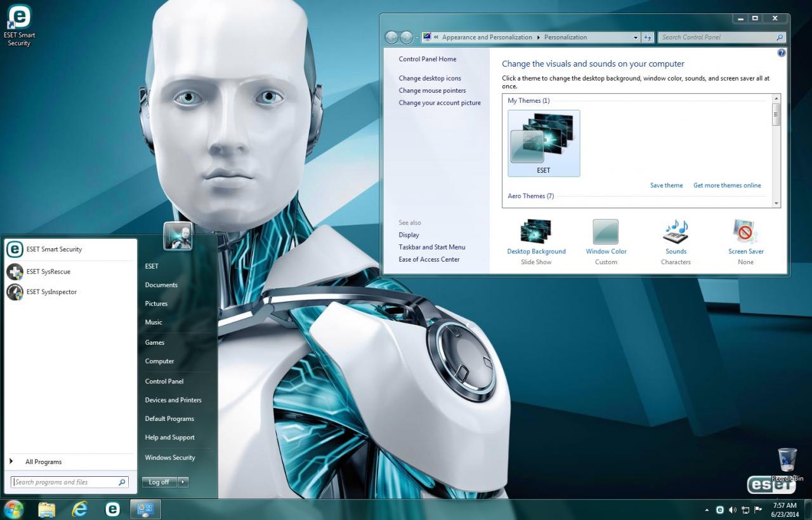Open Devices and Printers from the Start menu

point(173,400)
